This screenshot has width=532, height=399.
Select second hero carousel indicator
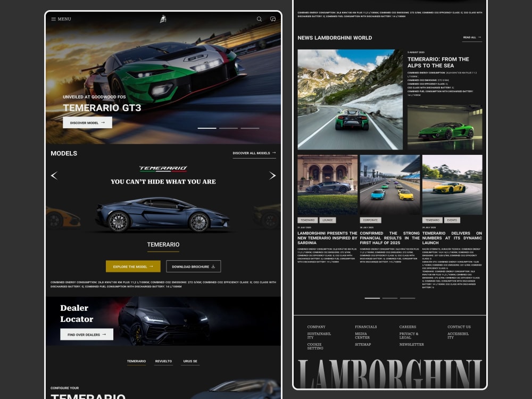click(x=228, y=128)
